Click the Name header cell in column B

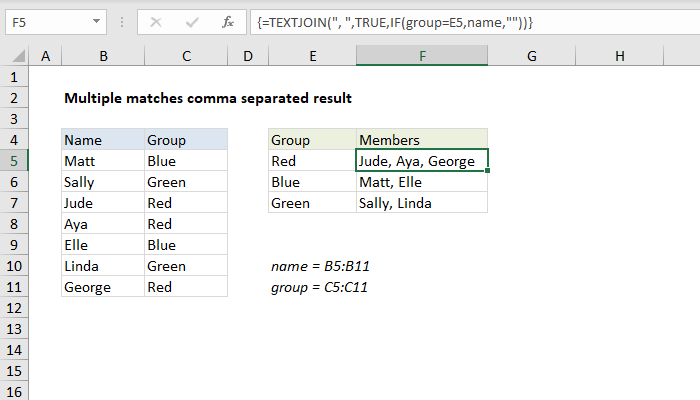click(x=102, y=140)
